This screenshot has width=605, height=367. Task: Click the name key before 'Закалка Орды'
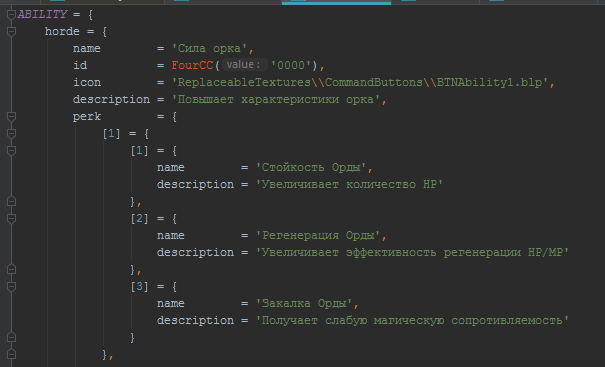171,303
